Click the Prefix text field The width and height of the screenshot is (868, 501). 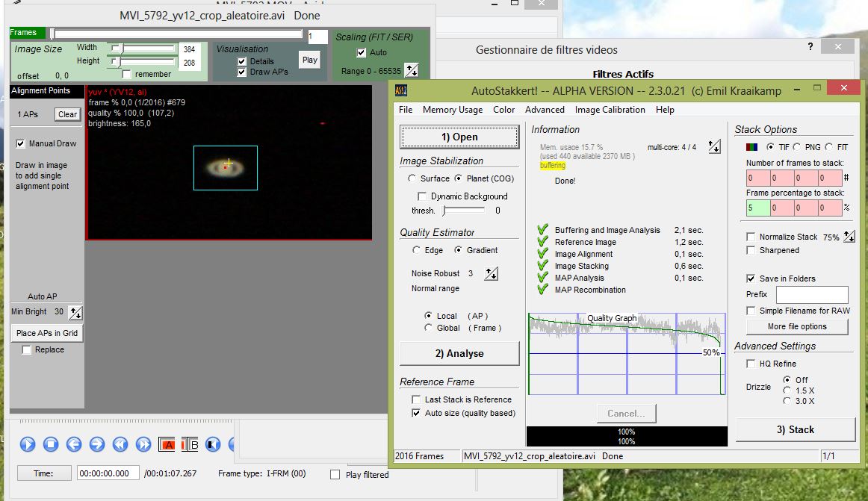[812, 294]
